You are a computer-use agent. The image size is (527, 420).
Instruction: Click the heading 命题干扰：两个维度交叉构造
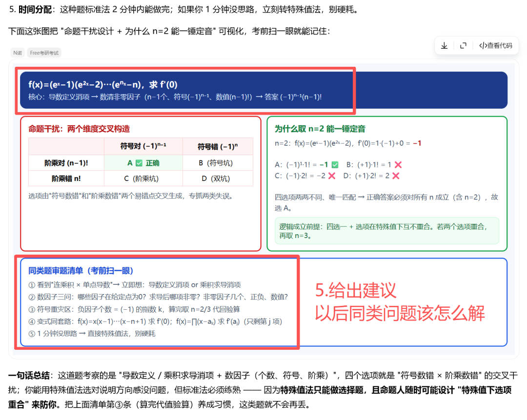(x=79, y=129)
